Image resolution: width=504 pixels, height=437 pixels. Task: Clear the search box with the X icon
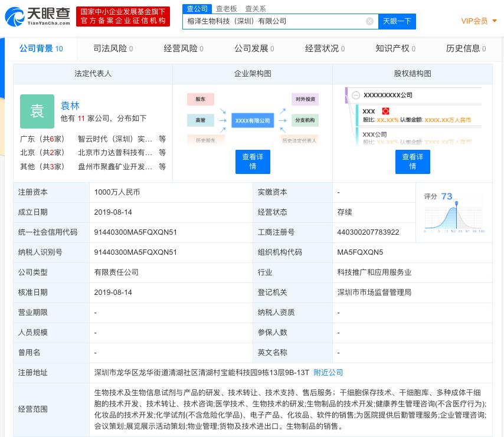369,21
